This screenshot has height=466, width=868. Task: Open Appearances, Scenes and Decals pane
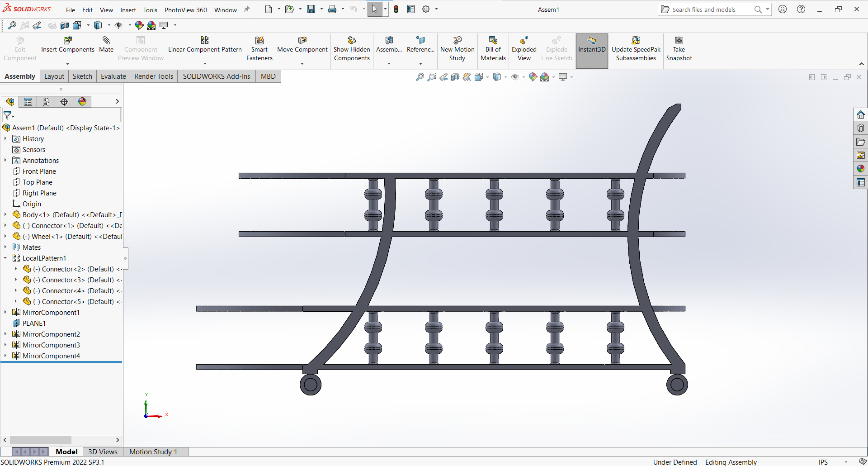(x=861, y=169)
